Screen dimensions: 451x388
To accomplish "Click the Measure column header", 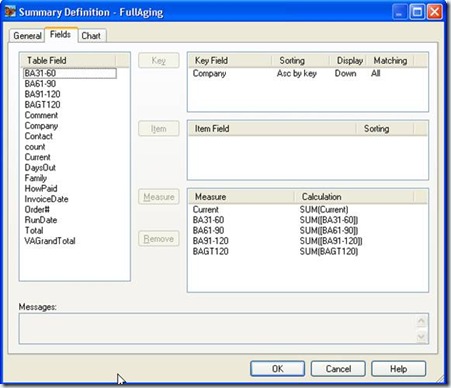I will (242, 197).
